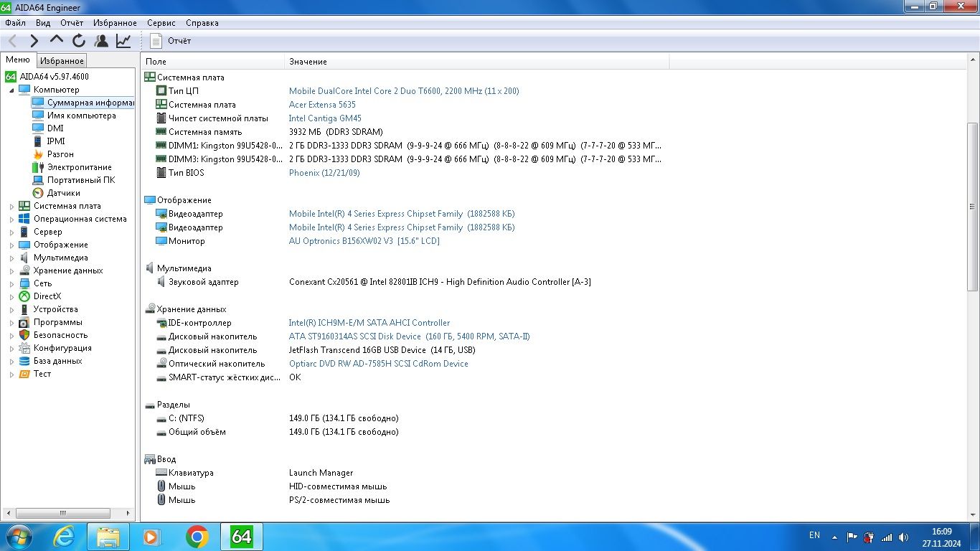Open the Optiarc DVD RW AD-7585H link
This screenshot has width=980, height=551.
(x=379, y=364)
